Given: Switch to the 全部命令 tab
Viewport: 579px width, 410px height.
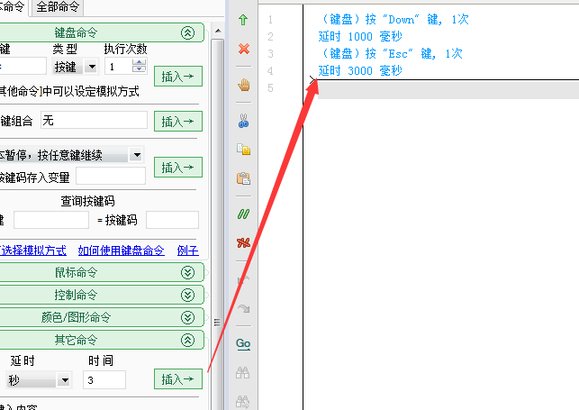Looking at the screenshot, I should pos(58,7).
